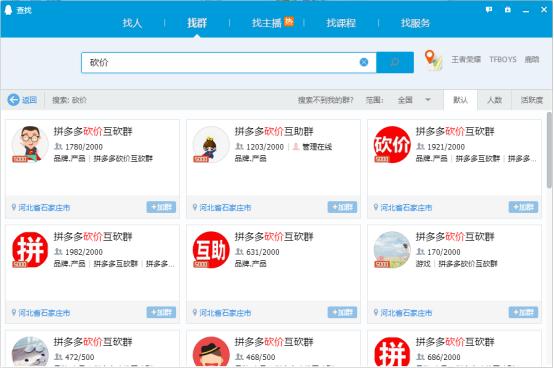Click member-count icon beside 631/2000
This screenshot has width=554, height=369.
tap(239, 252)
